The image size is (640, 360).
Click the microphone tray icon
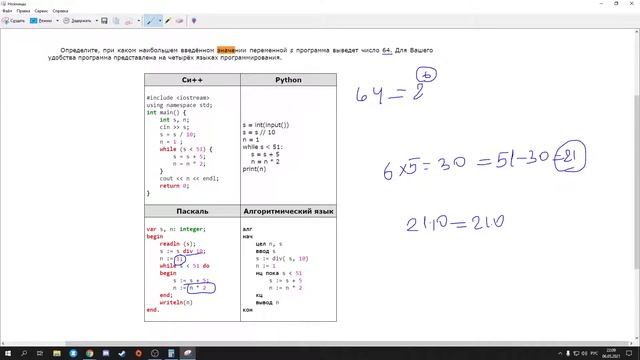568,353
